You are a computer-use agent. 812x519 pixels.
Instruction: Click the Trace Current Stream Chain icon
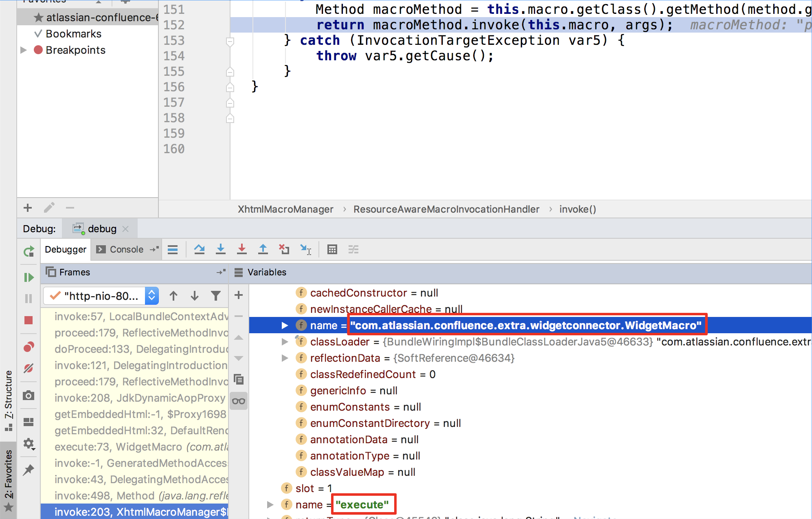tap(353, 249)
